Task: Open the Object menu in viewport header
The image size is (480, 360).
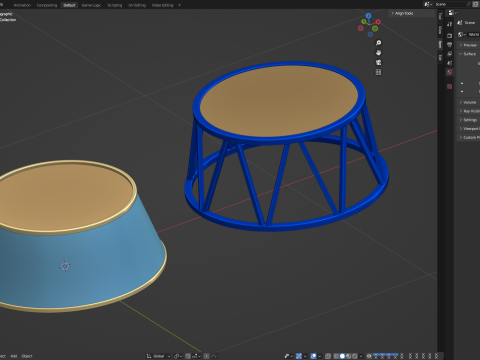Action: [27, 356]
